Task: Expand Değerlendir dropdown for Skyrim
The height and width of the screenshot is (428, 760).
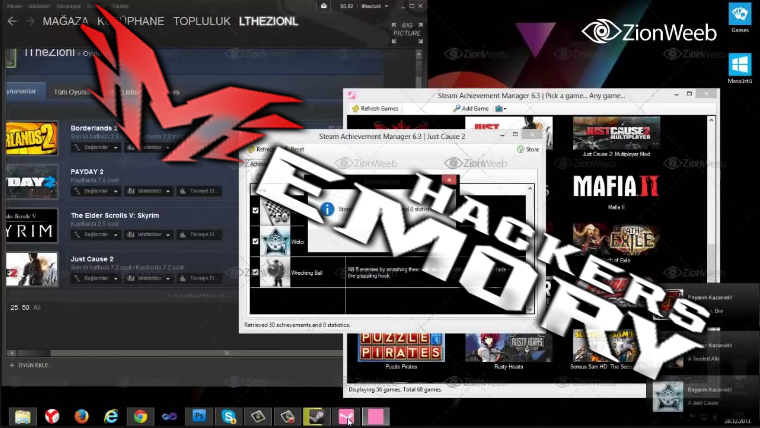Action: (x=96, y=235)
